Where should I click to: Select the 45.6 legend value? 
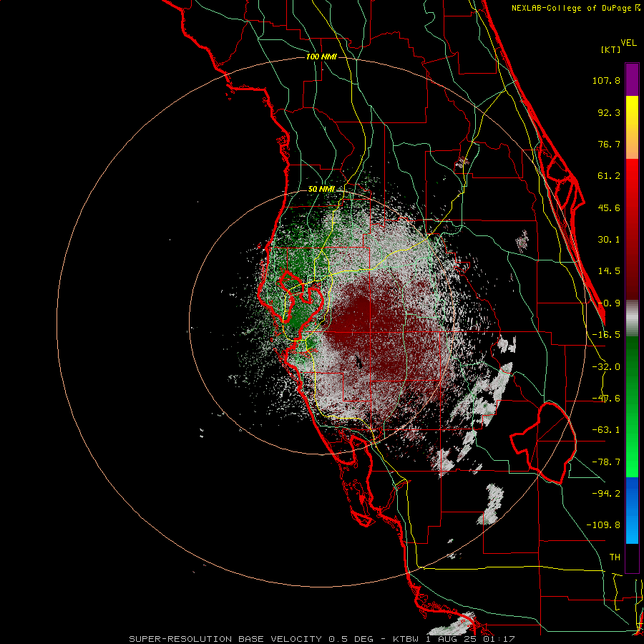click(x=609, y=208)
